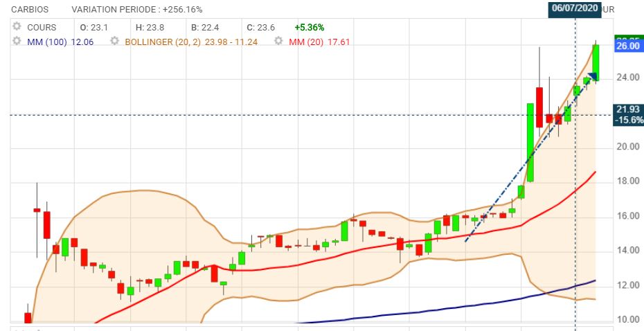The image size is (644, 331).
Task: Select the MM (20) 17.61 label
Action: tap(319, 42)
